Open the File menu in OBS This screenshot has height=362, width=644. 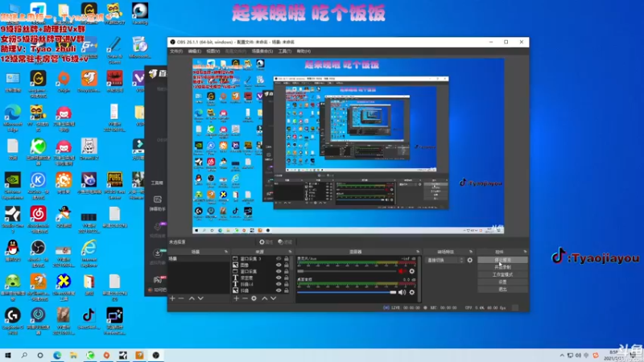pos(176,51)
